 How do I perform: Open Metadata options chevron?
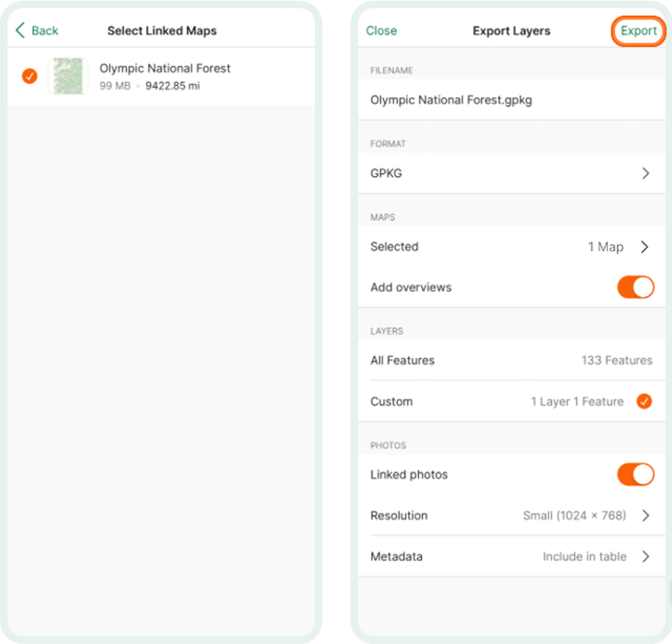[x=645, y=556]
